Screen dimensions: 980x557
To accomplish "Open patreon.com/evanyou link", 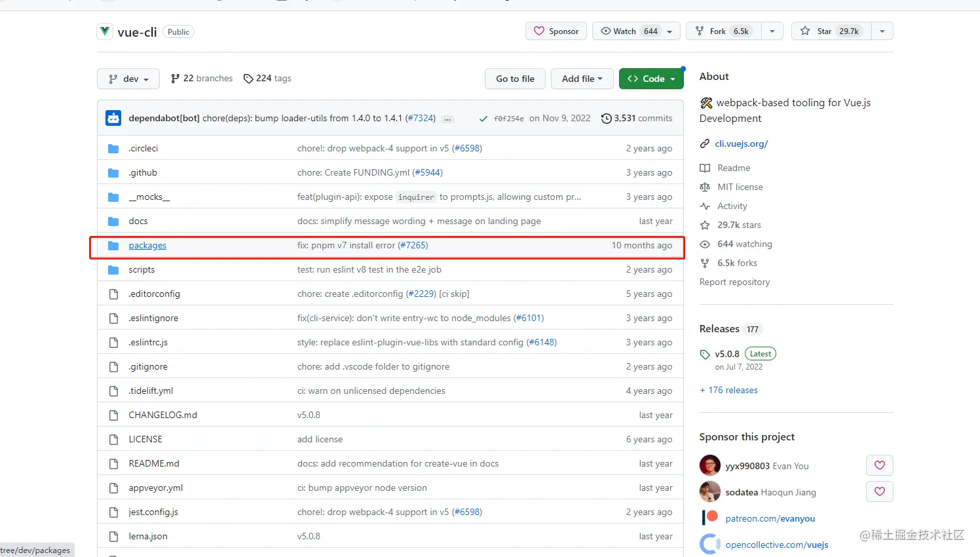I will pyautogui.click(x=770, y=518).
